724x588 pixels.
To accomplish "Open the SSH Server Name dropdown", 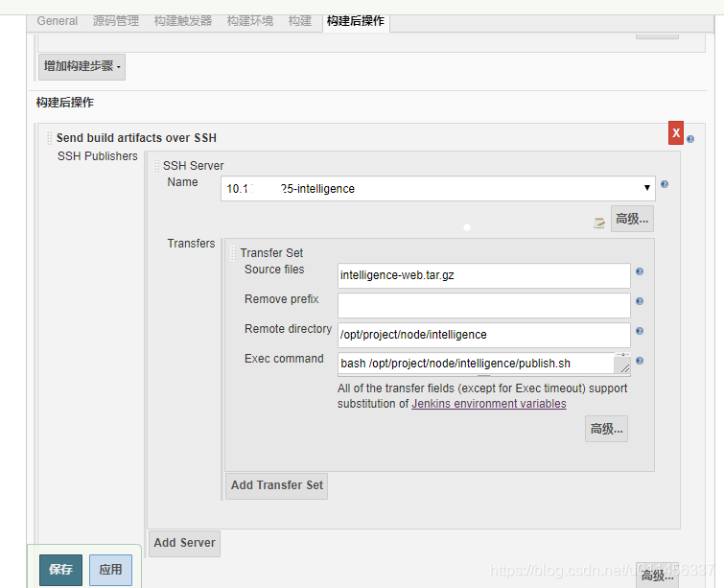I will (x=437, y=188).
